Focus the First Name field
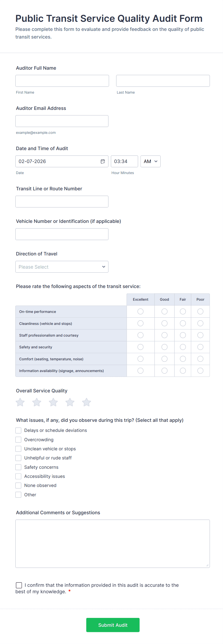 click(x=62, y=81)
